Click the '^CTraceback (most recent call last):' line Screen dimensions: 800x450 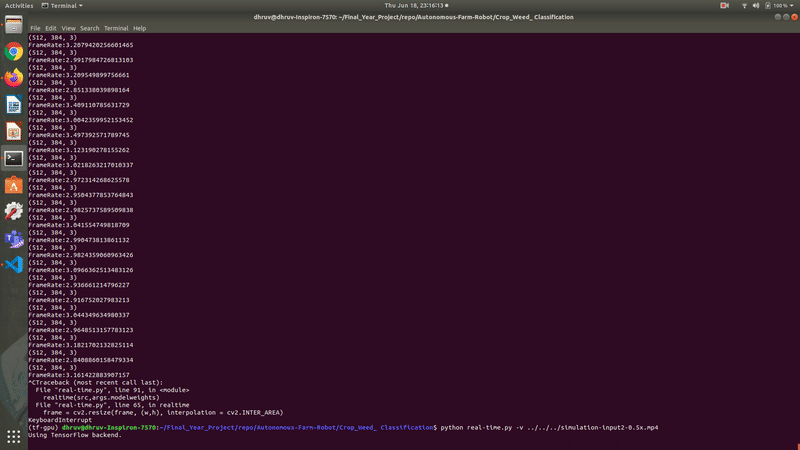(x=95, y=383)
